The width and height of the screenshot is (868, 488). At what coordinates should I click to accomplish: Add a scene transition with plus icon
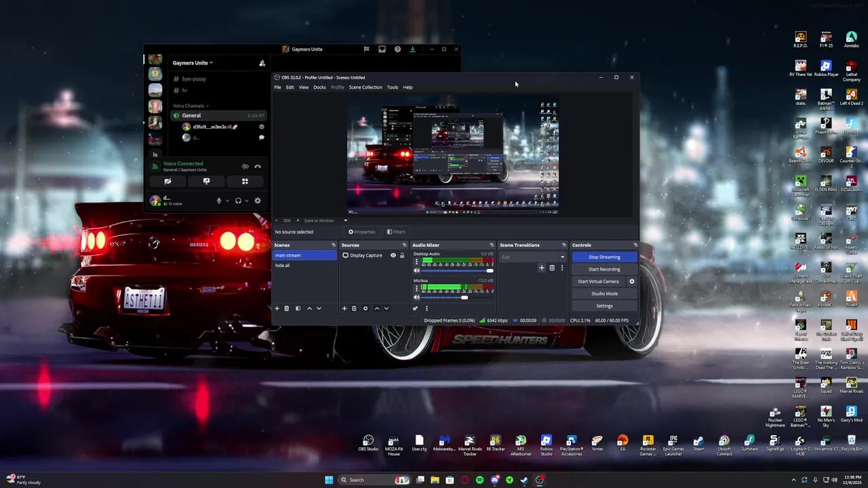pyautogui.click(x=541, y=268)
